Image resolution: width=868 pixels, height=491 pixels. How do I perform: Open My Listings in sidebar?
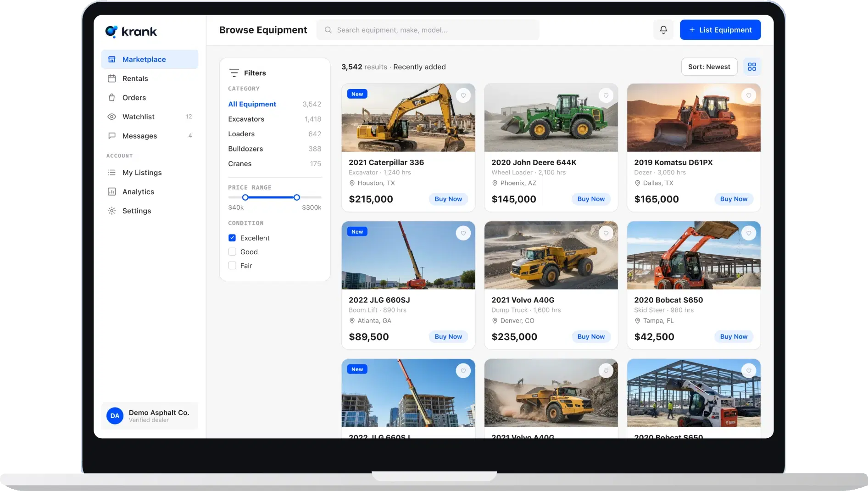150,173
